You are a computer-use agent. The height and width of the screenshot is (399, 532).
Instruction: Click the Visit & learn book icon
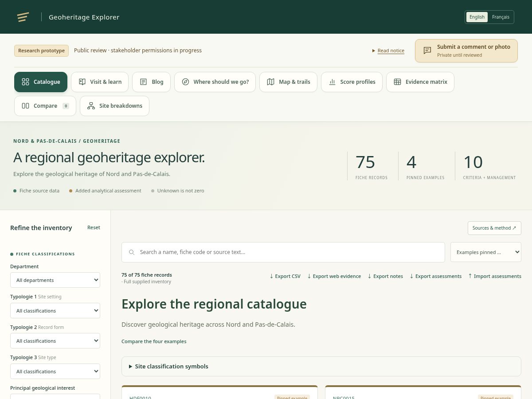[x=82, y=82]
